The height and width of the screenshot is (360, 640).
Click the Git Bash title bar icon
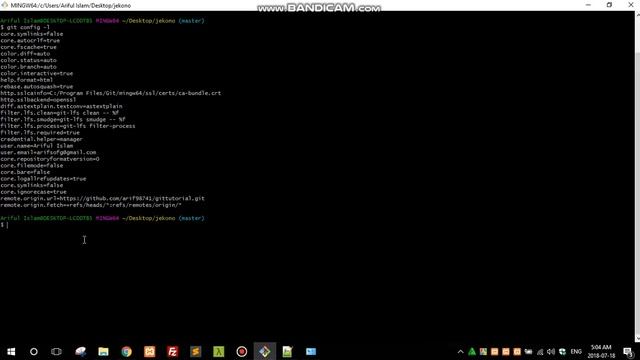[4, 5]
